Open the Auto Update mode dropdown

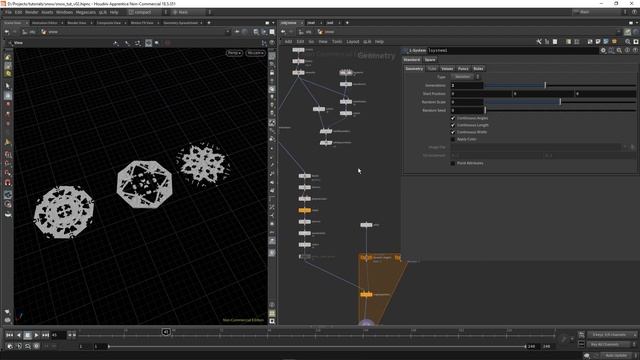coord(618,356)
